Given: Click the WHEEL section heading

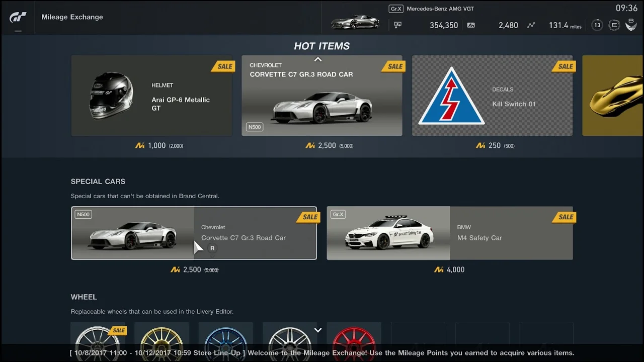Looking at the screenshot, I should click(x=84, y=297).
